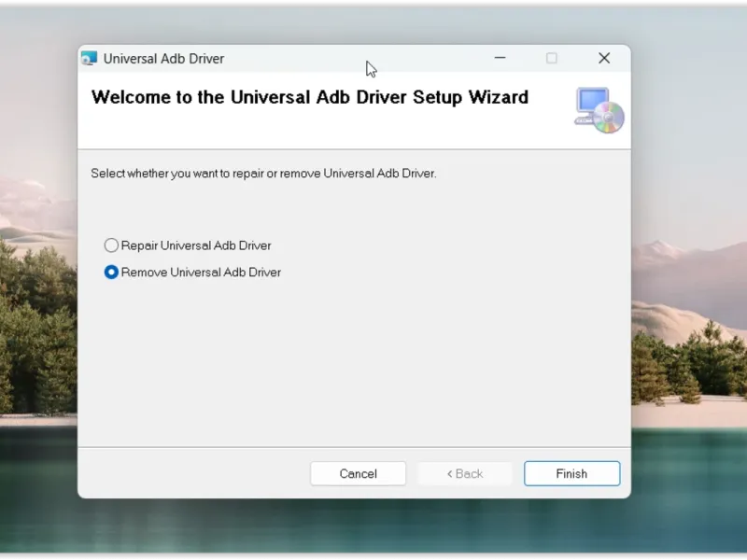Close the Universal Adb Driver setup window
The width and height of the screenshot is (747, 560).
604,58
